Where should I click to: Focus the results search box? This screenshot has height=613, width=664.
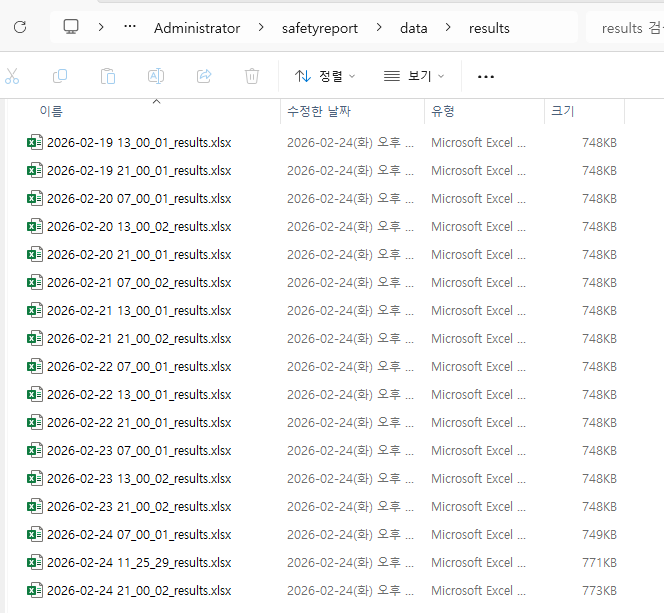tap(625, 28)
